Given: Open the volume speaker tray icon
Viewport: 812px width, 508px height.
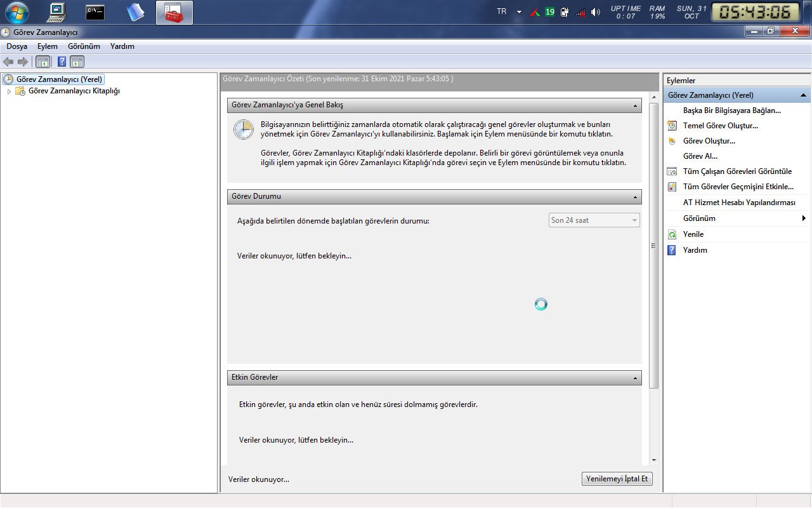Looking at the screenshot, I should [595, 12].
